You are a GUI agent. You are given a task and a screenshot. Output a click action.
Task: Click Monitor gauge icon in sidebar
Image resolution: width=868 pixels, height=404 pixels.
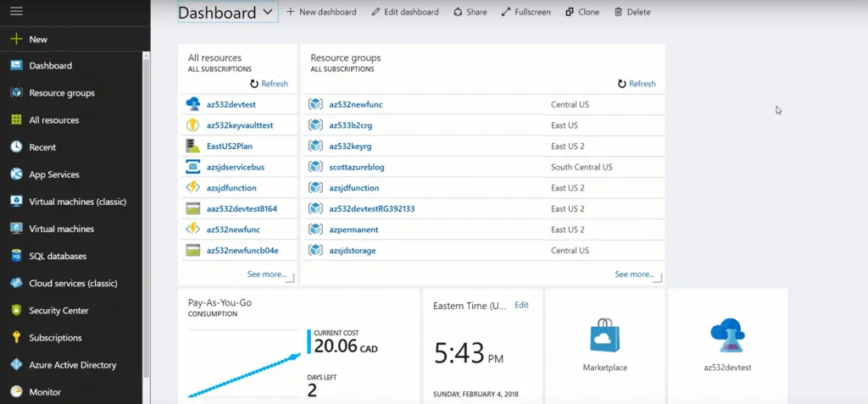tap(17, 392)
